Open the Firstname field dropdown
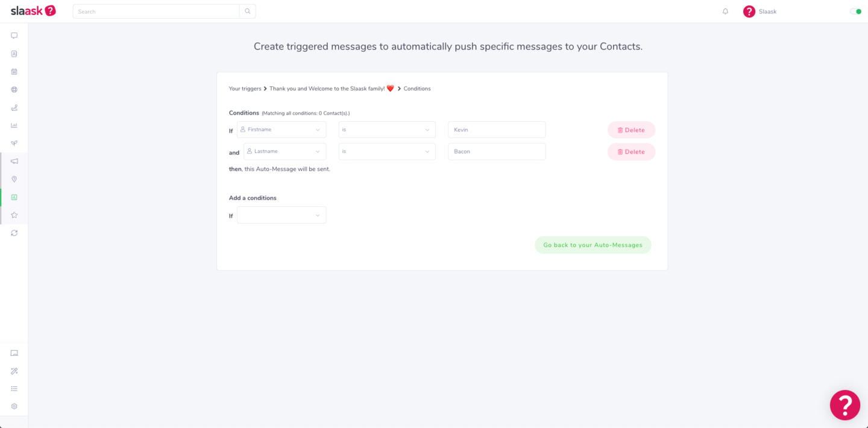The height and width of the screenshot is (428, 868). pos(281,130)
